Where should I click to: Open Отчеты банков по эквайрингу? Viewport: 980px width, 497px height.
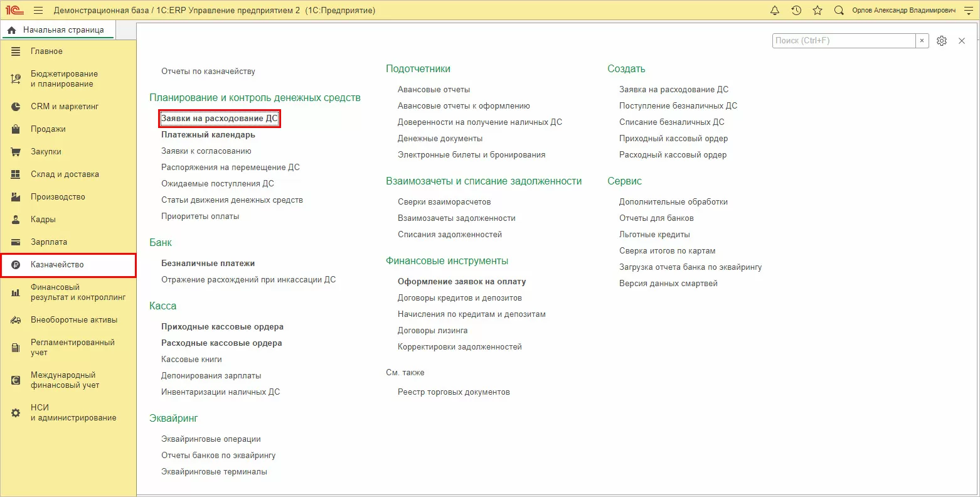click(x=218, y=456)
